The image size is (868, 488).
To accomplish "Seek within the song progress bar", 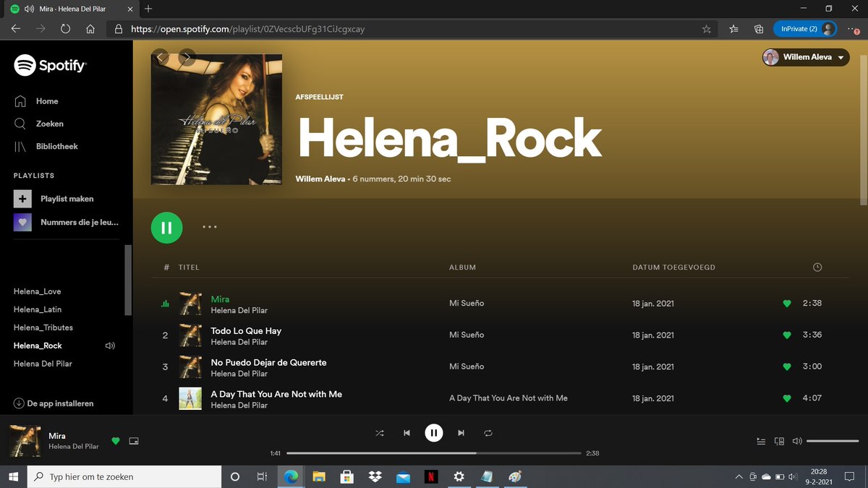I will click(x=434, y=453).
